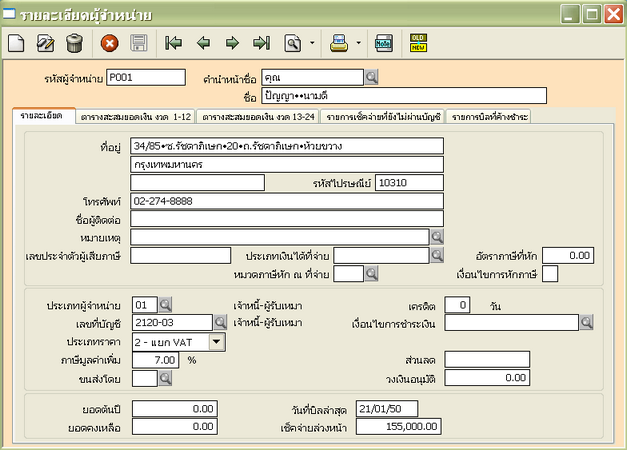Click the red cancel X icon
Screen dimensions: 627x450
pyautogui.click(x=109, y=43)
